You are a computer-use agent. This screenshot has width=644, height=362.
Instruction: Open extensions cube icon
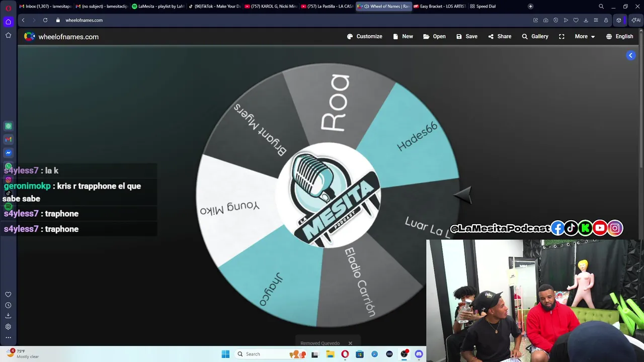[x=619, y=20]
